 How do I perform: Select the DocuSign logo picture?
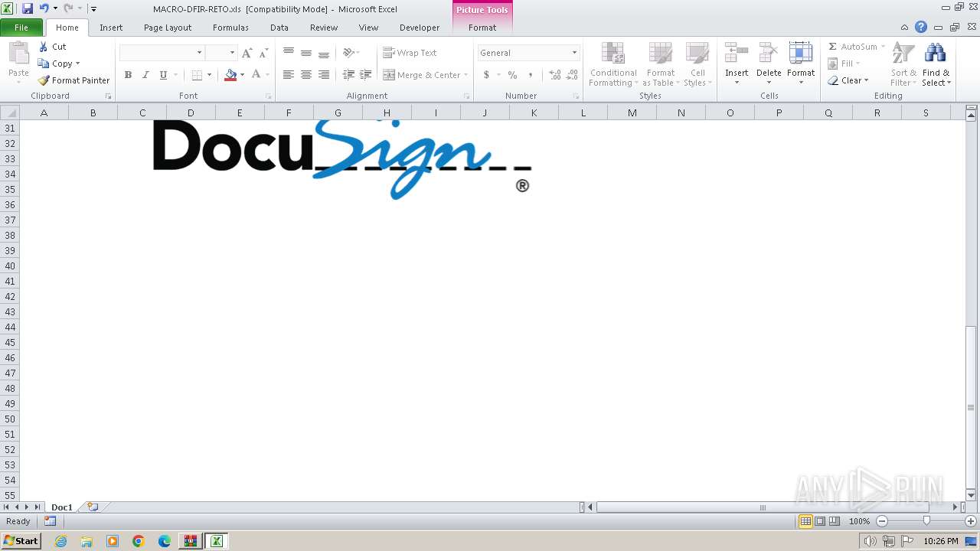(342, 160)
